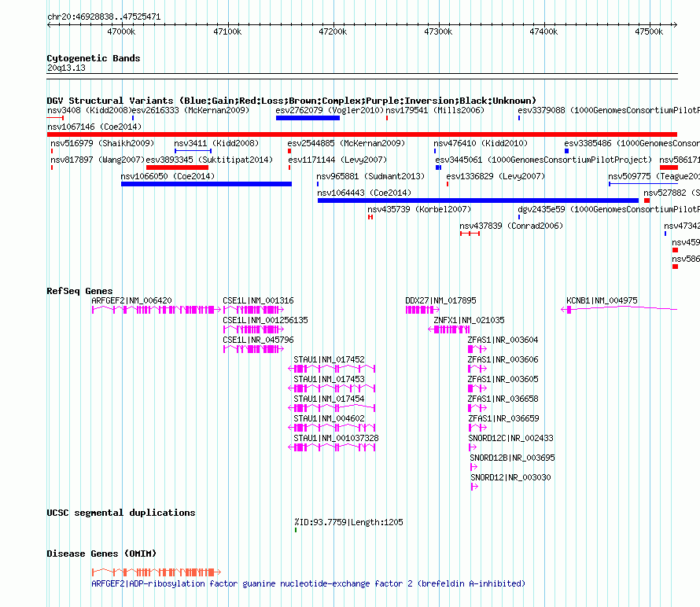Click the SNORD12C|NR_002433 label

510,438
